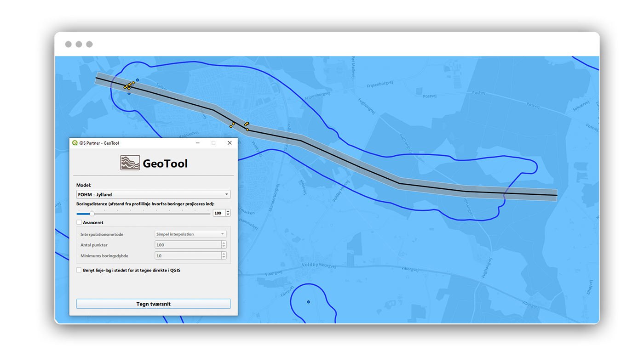
Task: Decrease Antal punkter using its down arrow
Action: pyautogui.click(x=224, y=247)
